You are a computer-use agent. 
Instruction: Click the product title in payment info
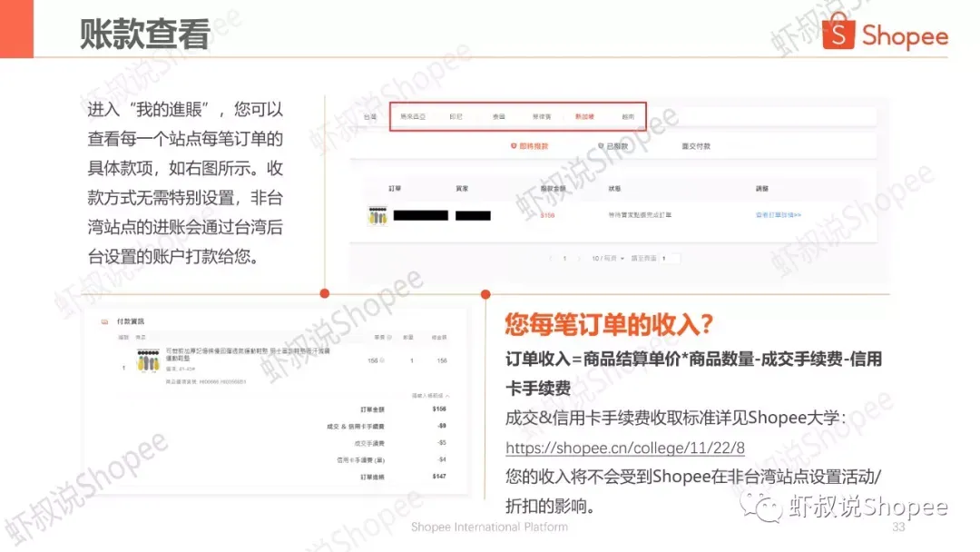pos(248,354)
